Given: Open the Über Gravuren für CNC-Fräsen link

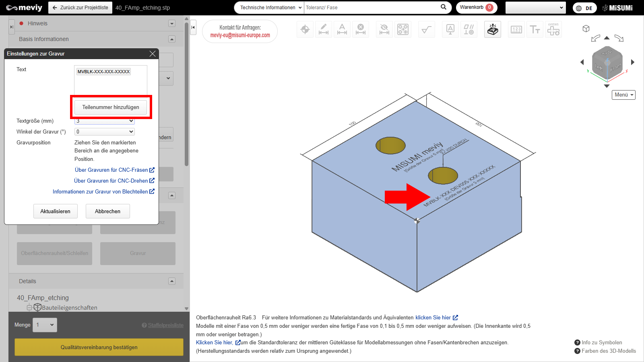Looking at the screenshot, I should tap(114, 170).
